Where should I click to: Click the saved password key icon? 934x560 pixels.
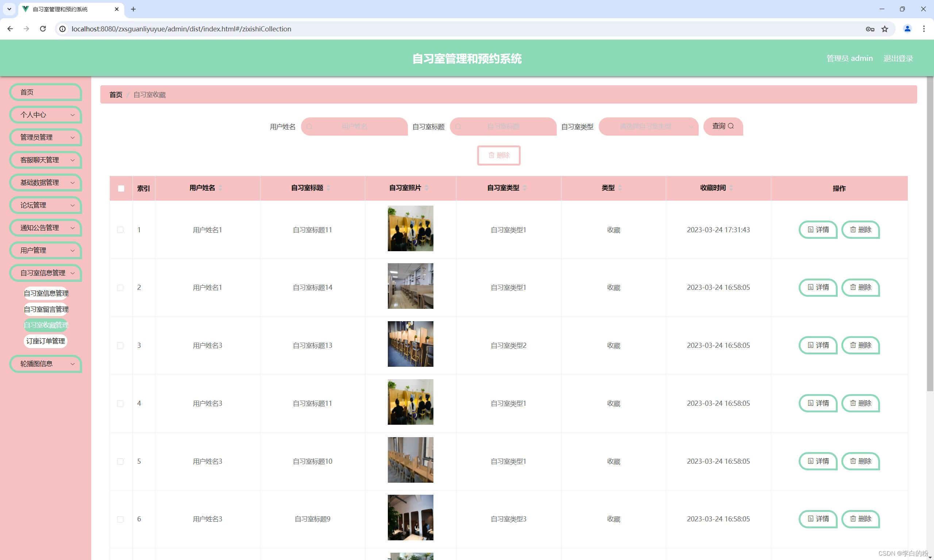(x=870, y=29)
